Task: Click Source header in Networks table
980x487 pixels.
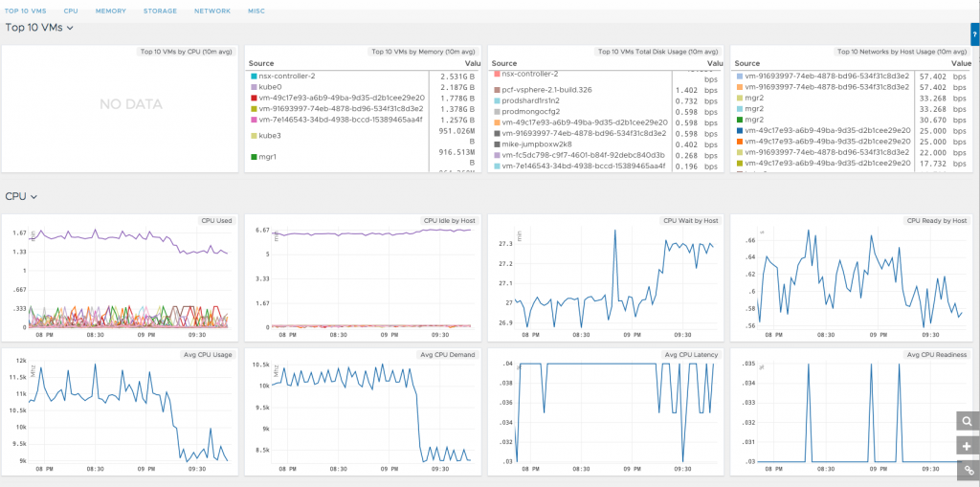Action: tap(746, 63)
